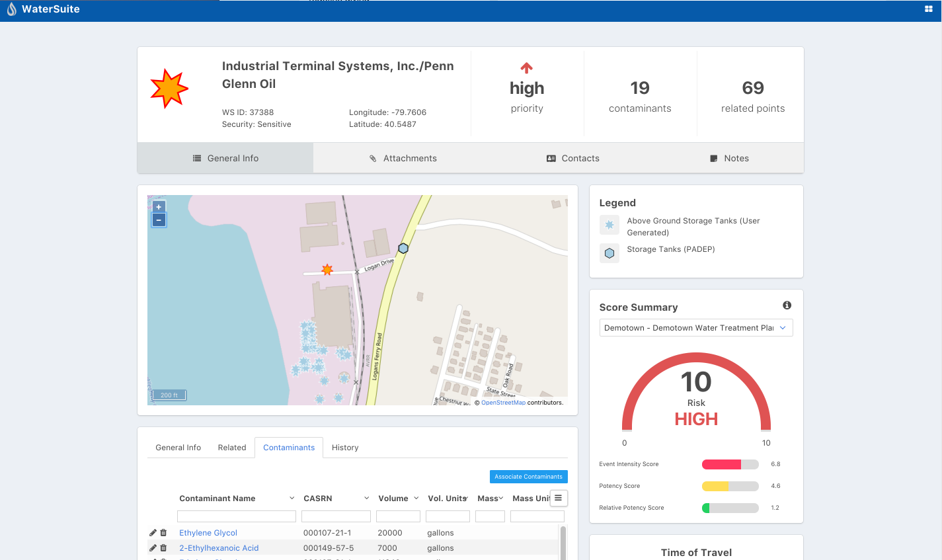Image resolution: width=942 pixels, height=560 pixels.
Task: Open the Notes tab
Action: click(729, 158)
